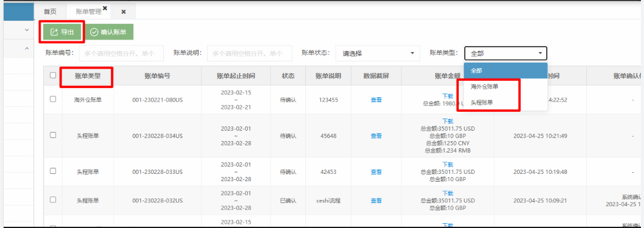Toggle the select-all checkbox in table header
This screenshot has width=644, height=228.
pos(53,75)
